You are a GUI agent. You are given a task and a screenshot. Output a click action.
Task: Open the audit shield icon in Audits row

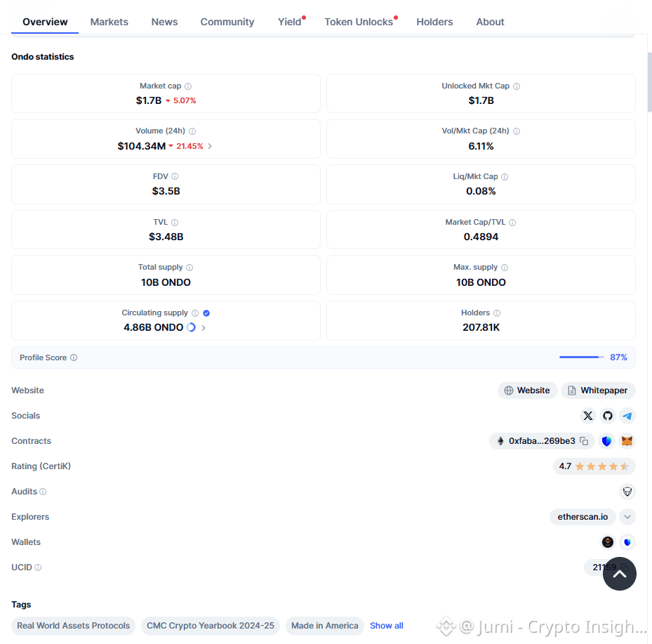(627, 492)
